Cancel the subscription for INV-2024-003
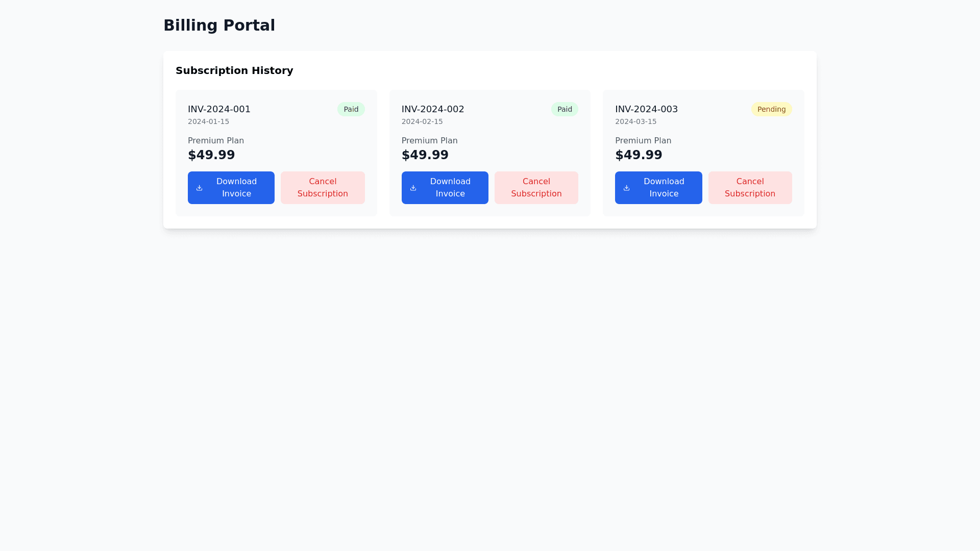 (750, 188)
